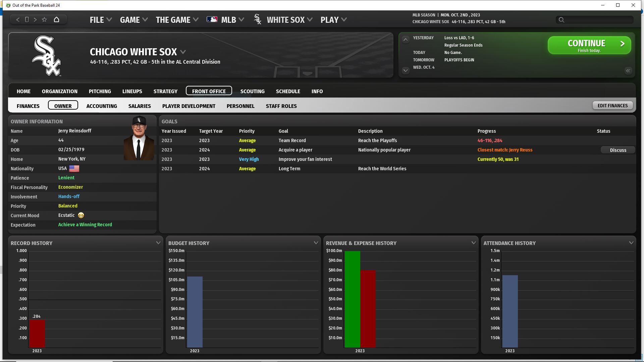Click the forward navigation arrow
Screen dimensions: 644x362
(x=35, y=20)
